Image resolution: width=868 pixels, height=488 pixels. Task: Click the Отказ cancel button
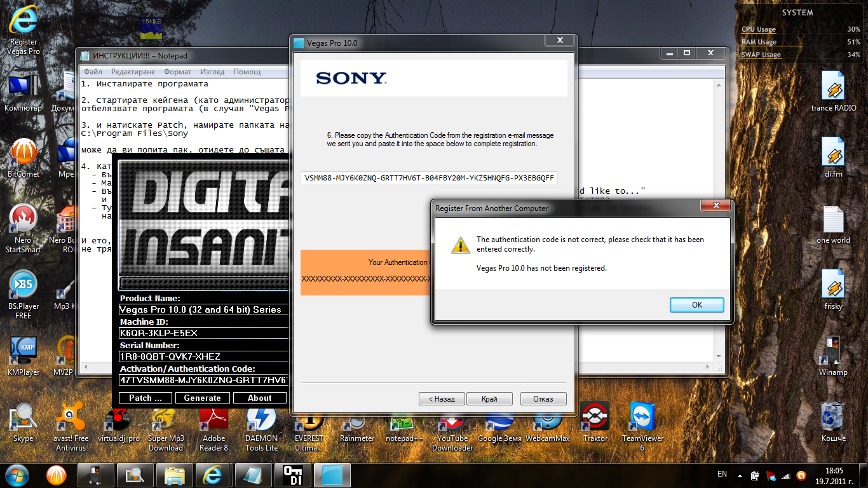(543, 399)
